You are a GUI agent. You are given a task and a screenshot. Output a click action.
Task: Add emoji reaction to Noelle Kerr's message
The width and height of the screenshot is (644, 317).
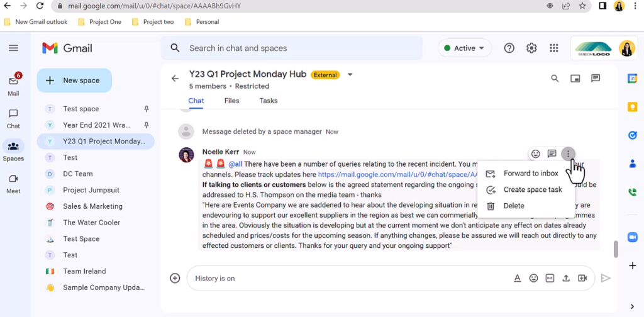pos(536,154)
